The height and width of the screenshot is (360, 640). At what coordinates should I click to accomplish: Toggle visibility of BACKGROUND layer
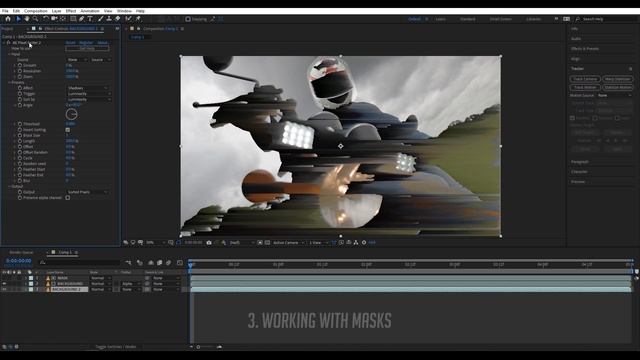tap(4, 284)
